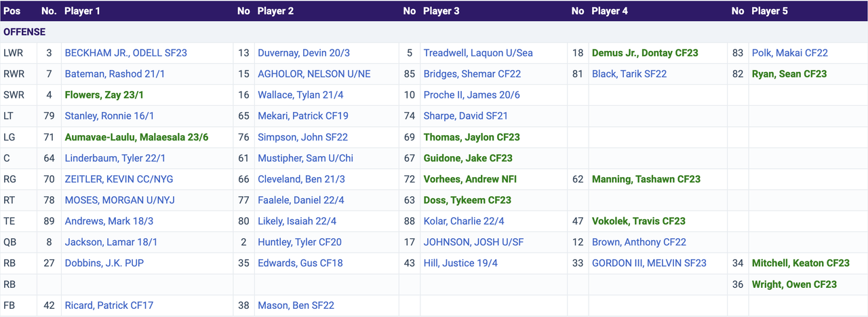Select Keaton Mitchell running back link
Image resolution: width=868 pixels, height=317 pixels.
(x=800, y=263)
